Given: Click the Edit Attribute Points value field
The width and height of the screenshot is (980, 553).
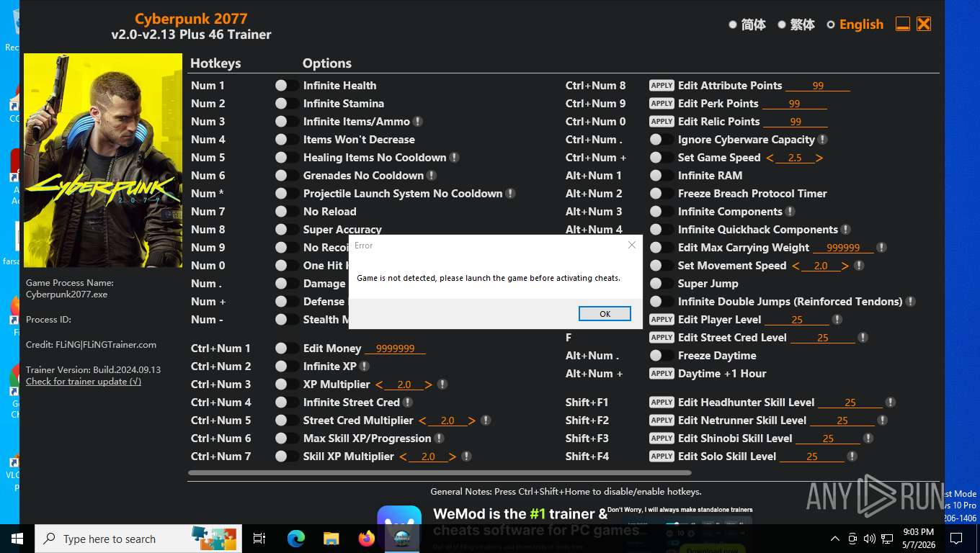Looking at the screenshot, I should (818, 86).
